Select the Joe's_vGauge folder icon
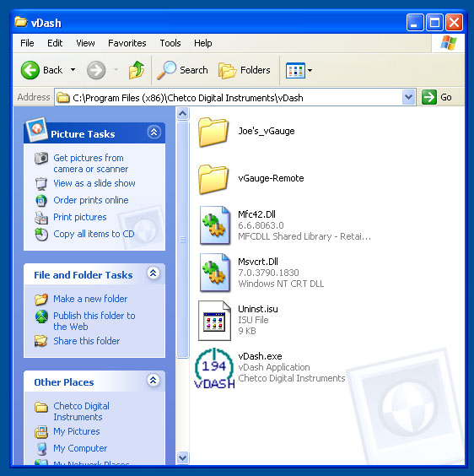474x476 pixels. tap(213, 132)
